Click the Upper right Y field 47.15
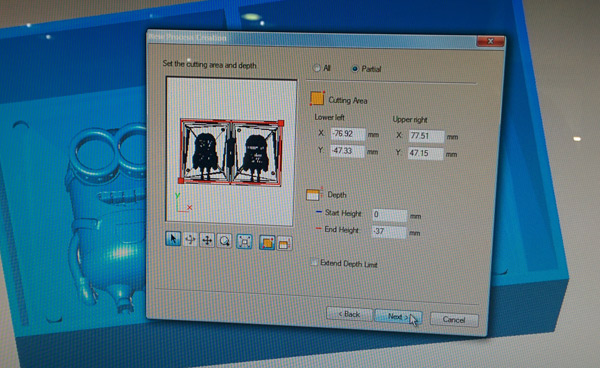The width and height of the screenshot is (600, 368). coord(426,153)
